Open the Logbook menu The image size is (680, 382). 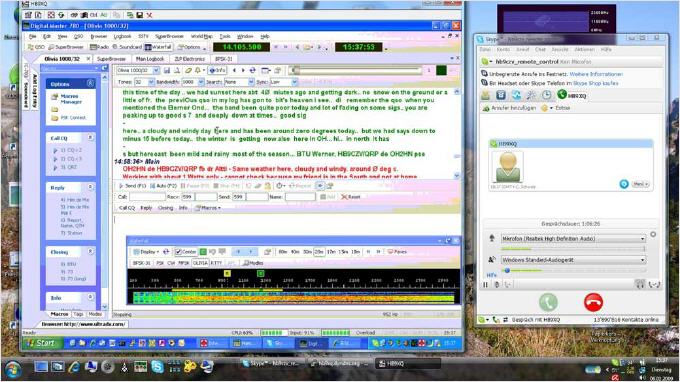point(122,36)
